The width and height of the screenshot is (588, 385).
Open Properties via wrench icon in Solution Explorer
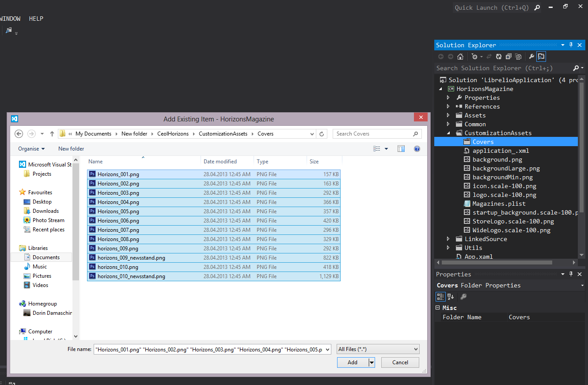[x=531, y=57]
